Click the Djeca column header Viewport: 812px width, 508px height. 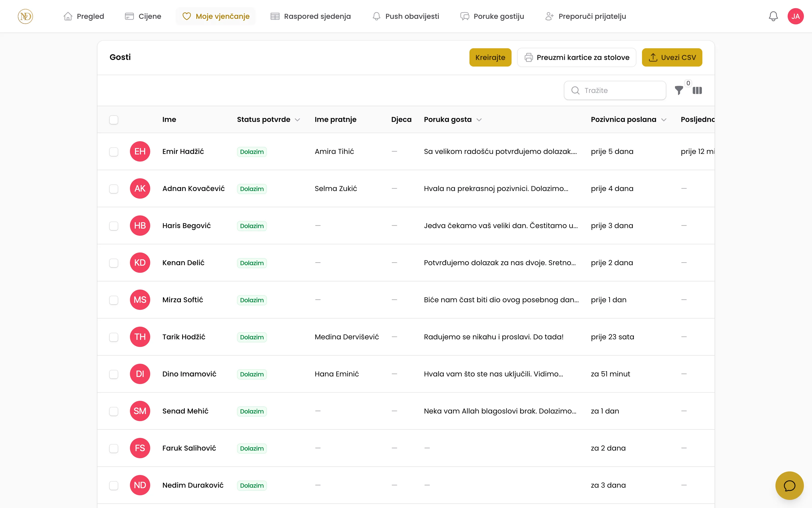click(x=401, y=120)
